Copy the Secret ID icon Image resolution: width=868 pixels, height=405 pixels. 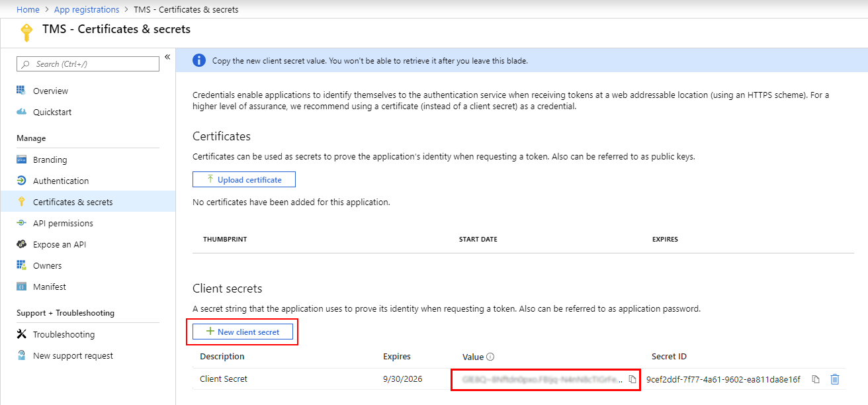(x=816, y=380)
